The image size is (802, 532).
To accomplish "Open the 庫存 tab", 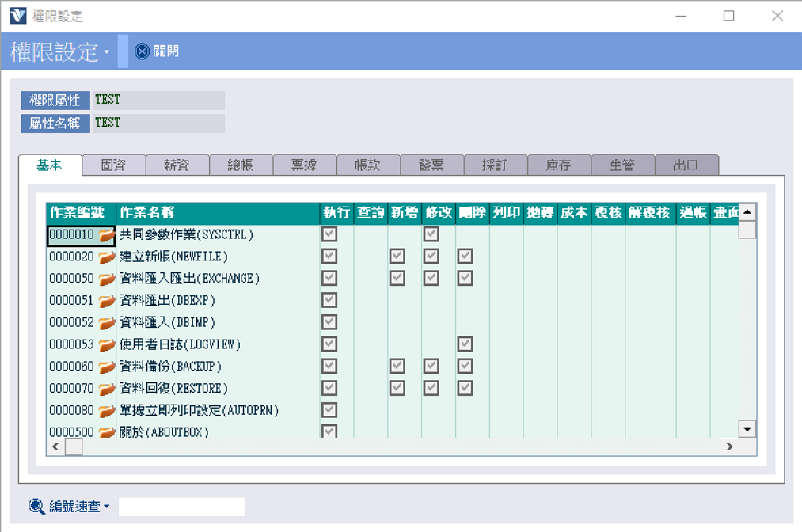I will (559, 165).
